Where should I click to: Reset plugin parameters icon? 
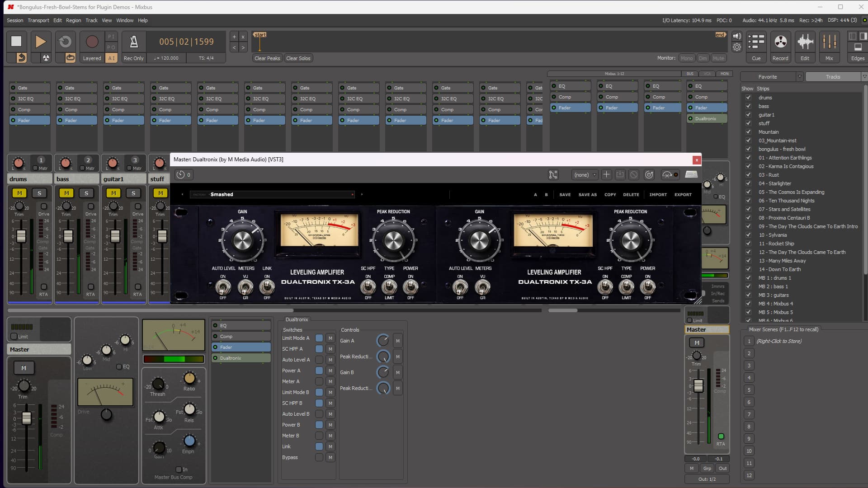click(649, 174)
